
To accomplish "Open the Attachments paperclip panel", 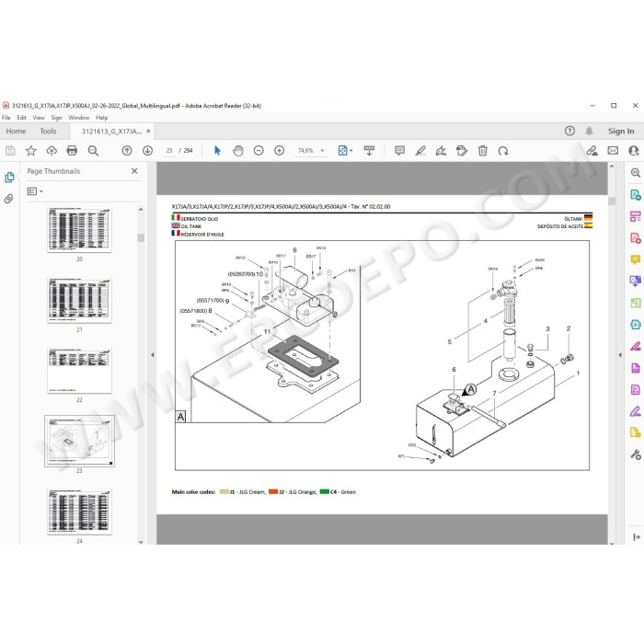I will (8, 199).
